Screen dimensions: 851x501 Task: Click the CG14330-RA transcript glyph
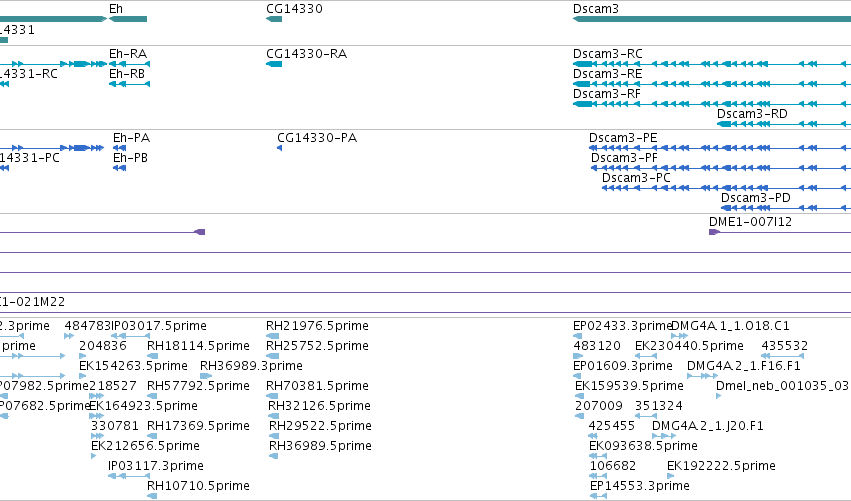point(274,64)
